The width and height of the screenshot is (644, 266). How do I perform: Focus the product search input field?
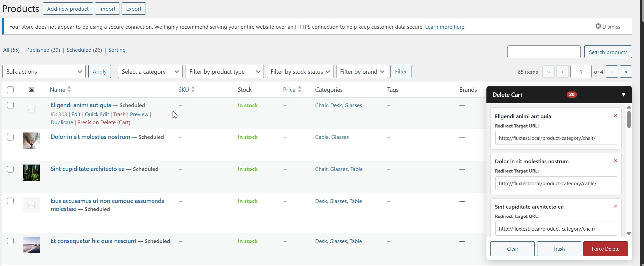(x=544, y=52)
